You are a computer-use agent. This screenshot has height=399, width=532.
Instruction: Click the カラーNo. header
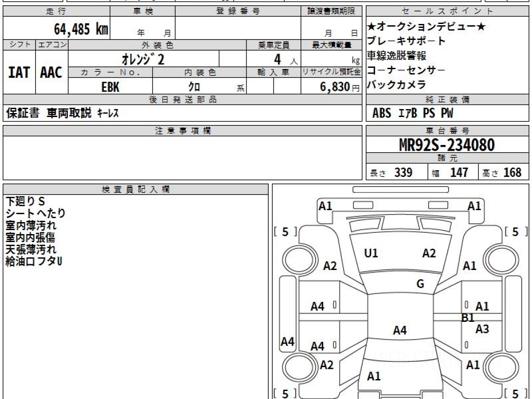[x=110, y=72]
